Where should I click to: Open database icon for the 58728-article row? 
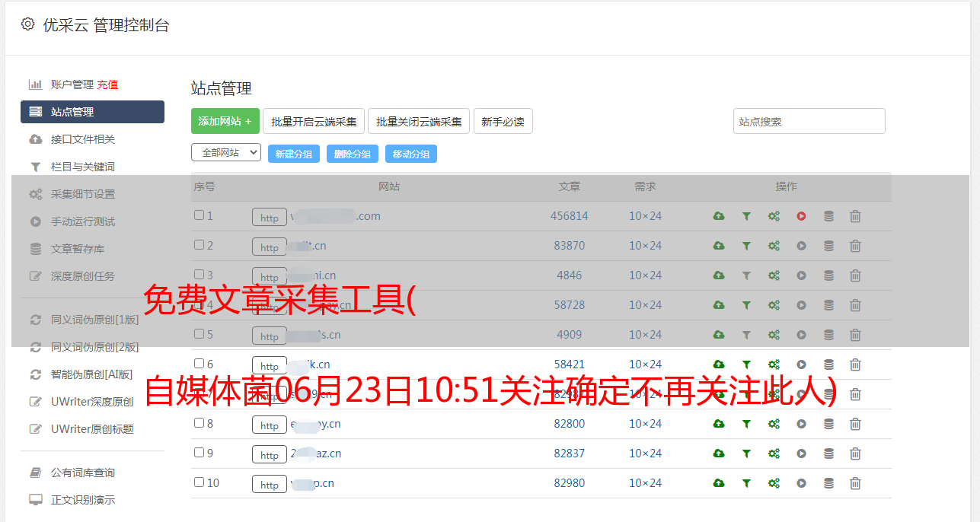pos(828,305)
